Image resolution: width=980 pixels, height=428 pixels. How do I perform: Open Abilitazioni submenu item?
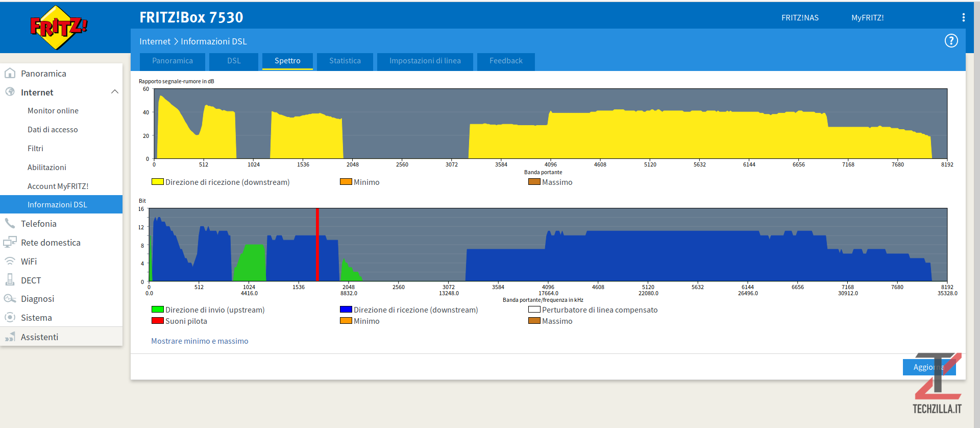(47, 168)
